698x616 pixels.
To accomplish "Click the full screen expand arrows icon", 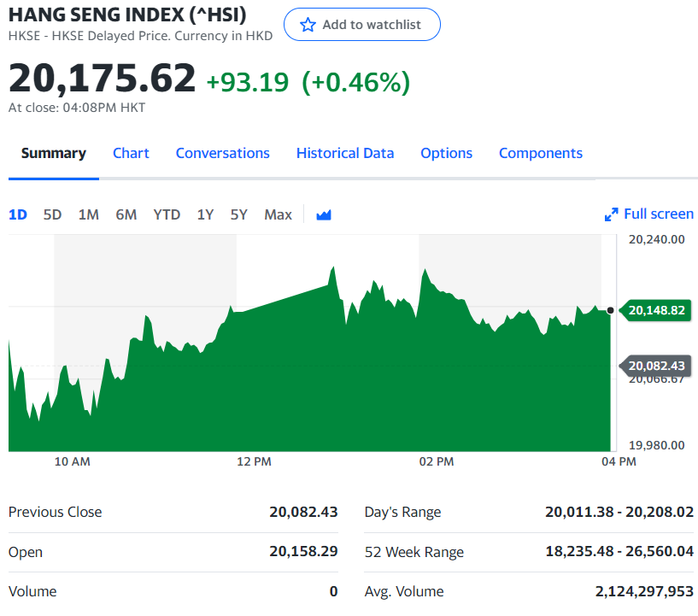I will (x=611, y=214).
